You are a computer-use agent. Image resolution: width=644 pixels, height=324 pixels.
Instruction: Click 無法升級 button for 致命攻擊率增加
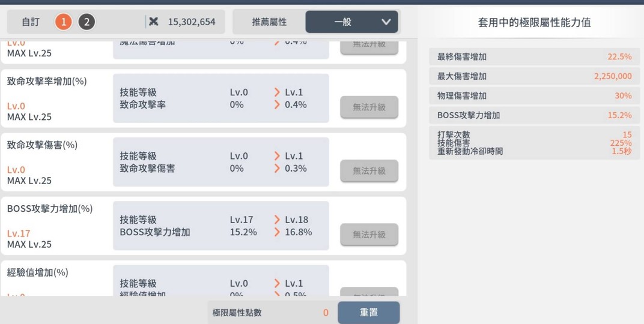369,107
